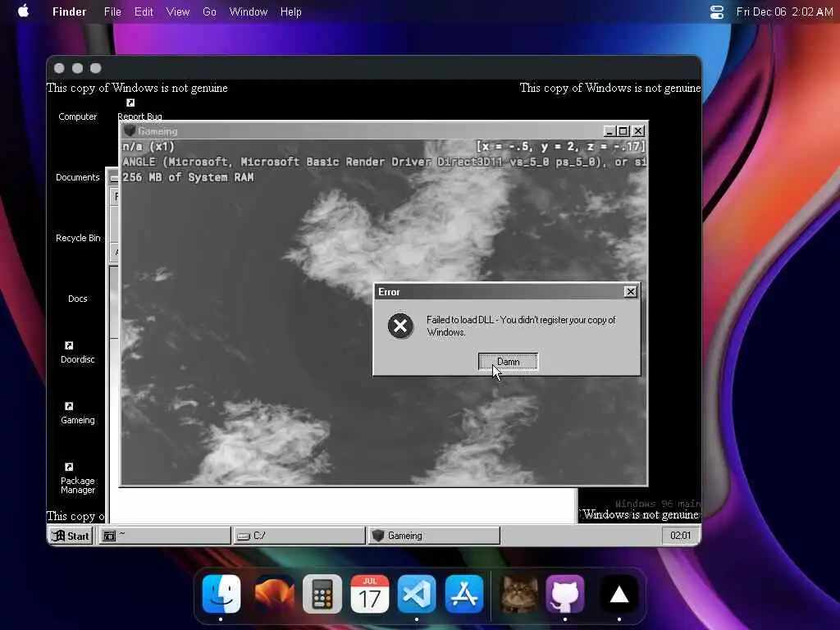Open the Computer desktop icon
This screenshot has height=630, width=840.
pyautogui.click(x=78, y=116)
